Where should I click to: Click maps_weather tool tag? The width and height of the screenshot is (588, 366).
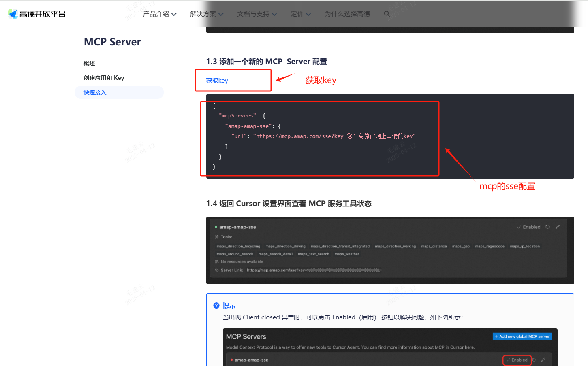347,254
